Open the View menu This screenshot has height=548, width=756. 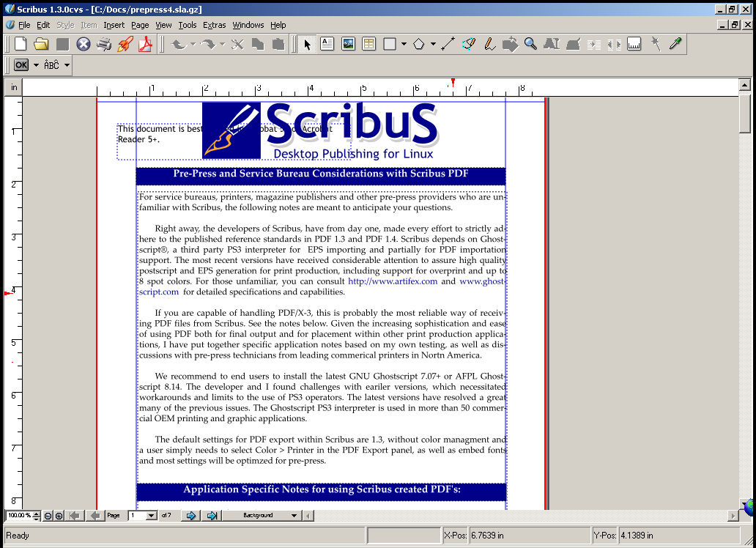coord(163,25)
